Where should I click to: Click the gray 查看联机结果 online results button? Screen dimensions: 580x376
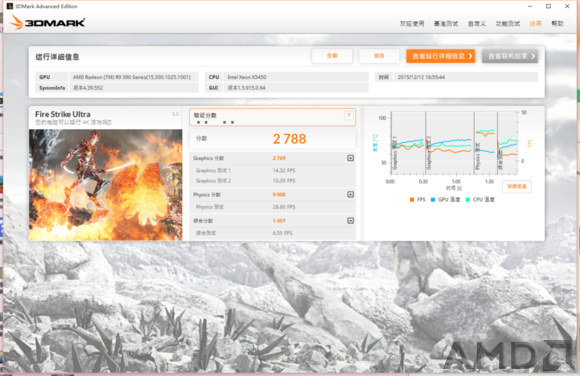point(510,56)
